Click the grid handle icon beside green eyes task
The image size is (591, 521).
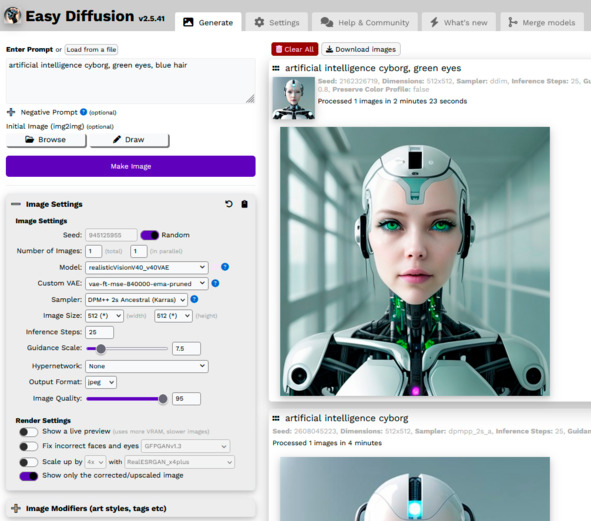(x=276, y=68)
